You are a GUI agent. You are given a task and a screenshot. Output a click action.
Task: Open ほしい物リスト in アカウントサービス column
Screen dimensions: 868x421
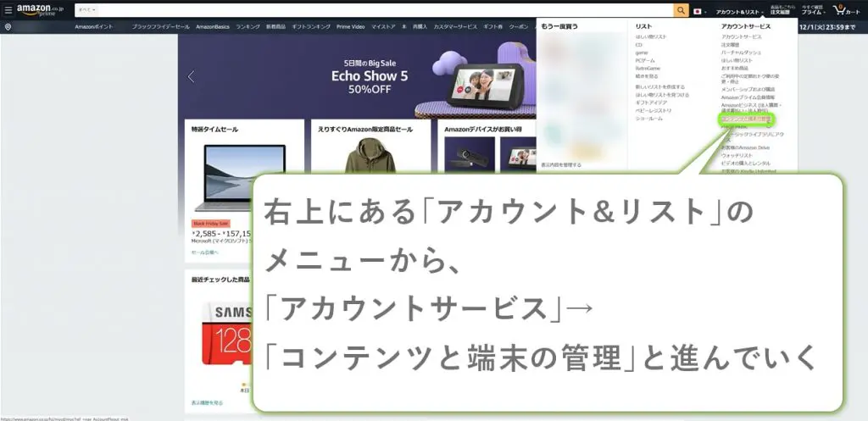click(737, 60)
